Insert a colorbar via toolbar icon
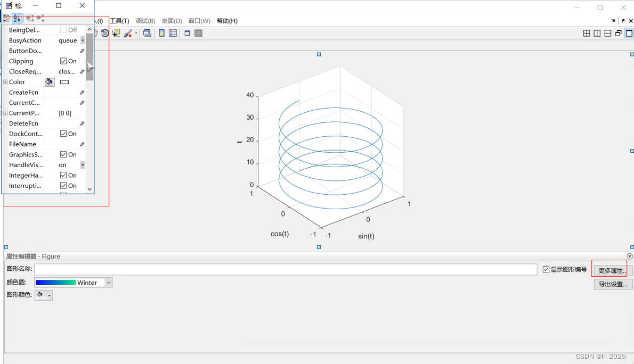Viewport: 634px width, 364px height. tap(162, 33)
